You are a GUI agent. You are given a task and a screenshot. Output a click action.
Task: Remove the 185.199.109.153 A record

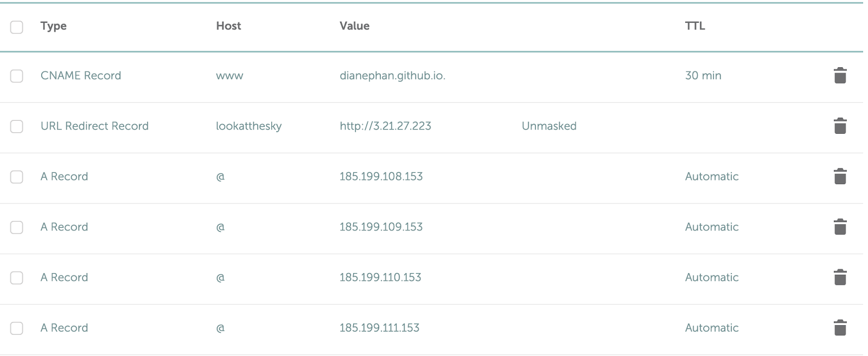coord(840,226)
